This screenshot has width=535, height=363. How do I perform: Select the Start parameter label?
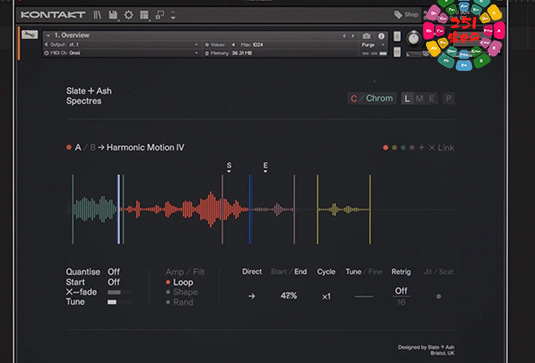[278, 272]
